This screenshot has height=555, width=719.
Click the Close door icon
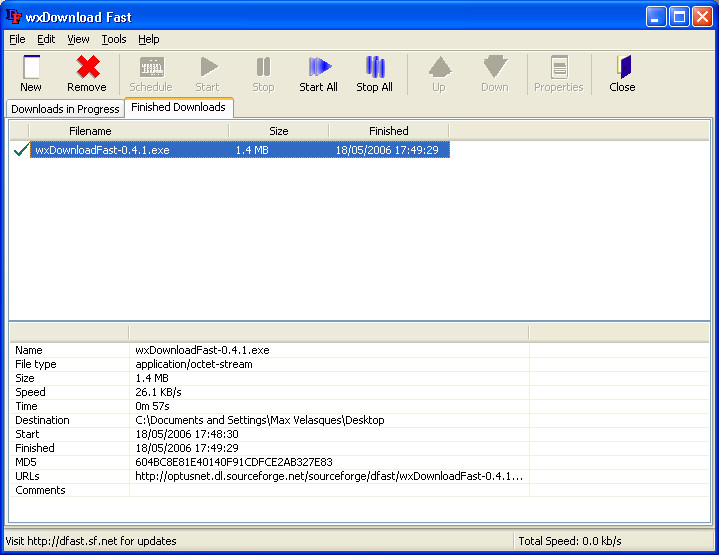(624, 67)
